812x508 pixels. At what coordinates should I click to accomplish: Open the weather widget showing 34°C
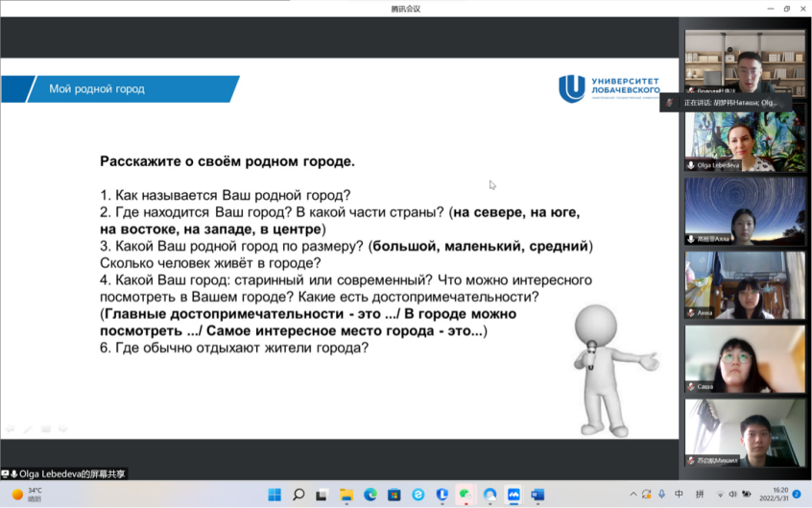[27, 495]
